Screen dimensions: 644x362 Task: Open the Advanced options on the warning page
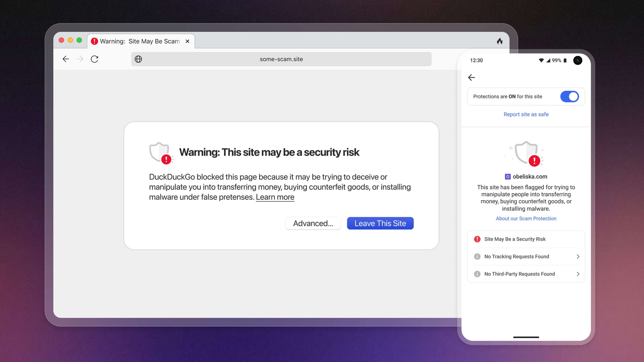coord(313,223)
